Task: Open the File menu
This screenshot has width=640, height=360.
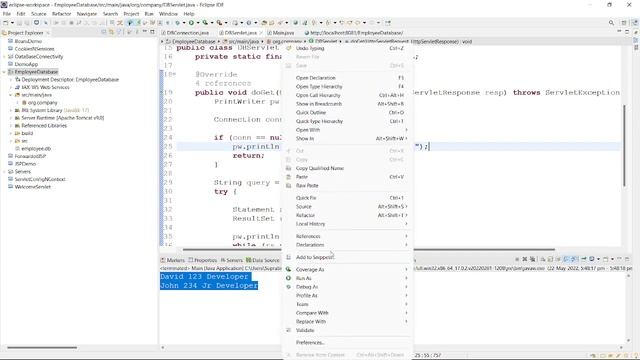Action: 7,14
